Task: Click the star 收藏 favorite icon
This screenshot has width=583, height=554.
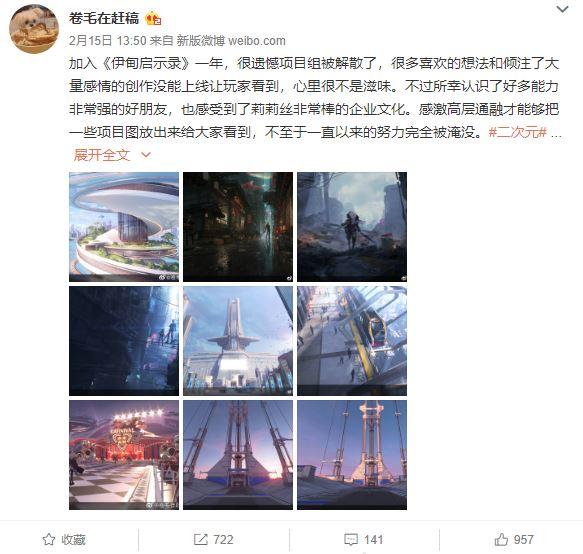Action: coord(49,539)
